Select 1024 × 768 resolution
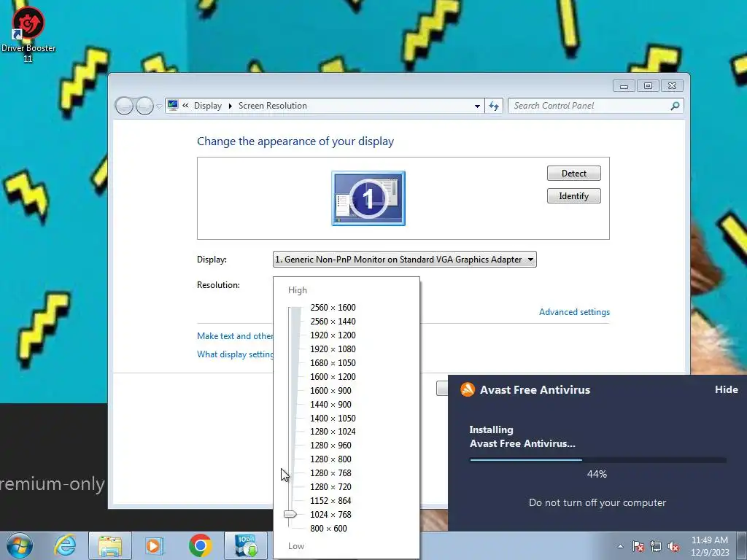 click(330, 514)
